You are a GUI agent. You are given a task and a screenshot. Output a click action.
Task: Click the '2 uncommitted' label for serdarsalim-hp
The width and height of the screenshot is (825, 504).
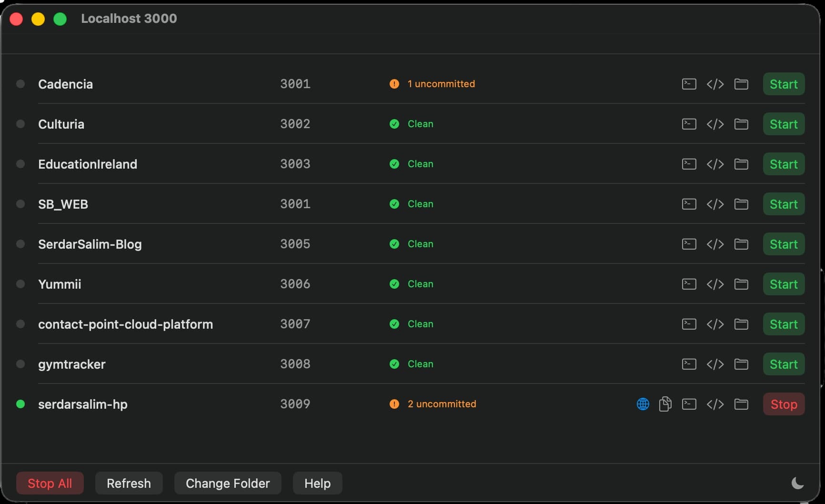tap(442, 404)
